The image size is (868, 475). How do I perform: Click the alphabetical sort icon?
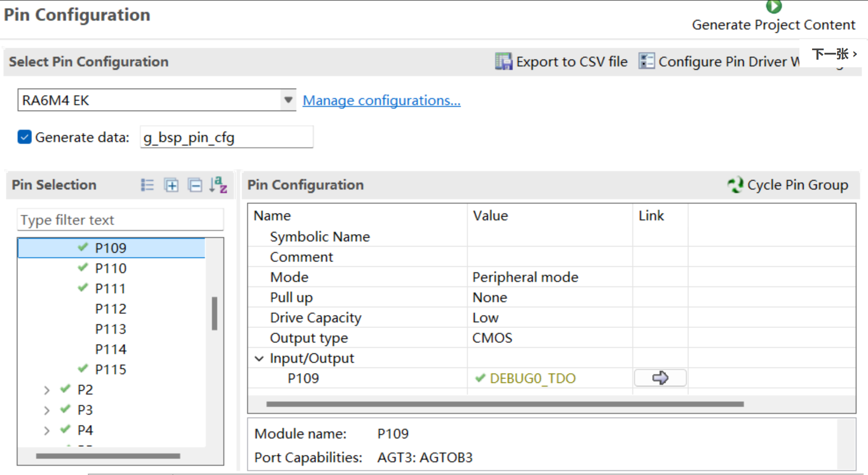pyautogui.click(x=218, y=185)
